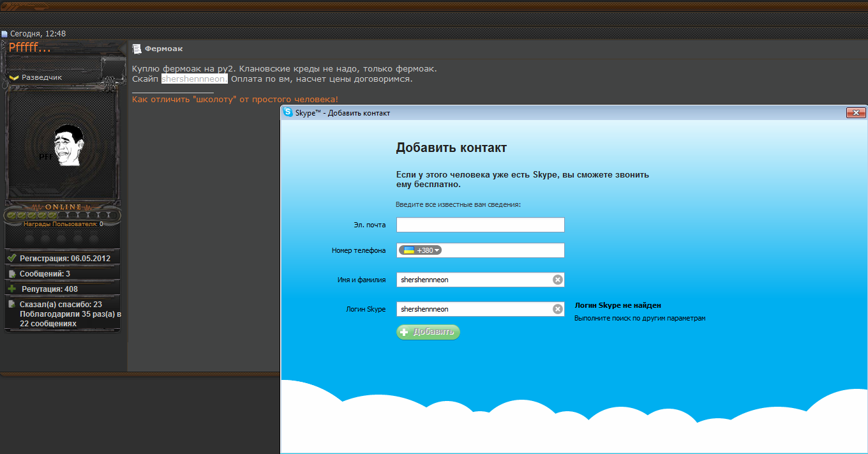Click the small post icon beside Сегодня, 12:48
Viewport: 868px width, 454px height.
(x=4, y=34)
